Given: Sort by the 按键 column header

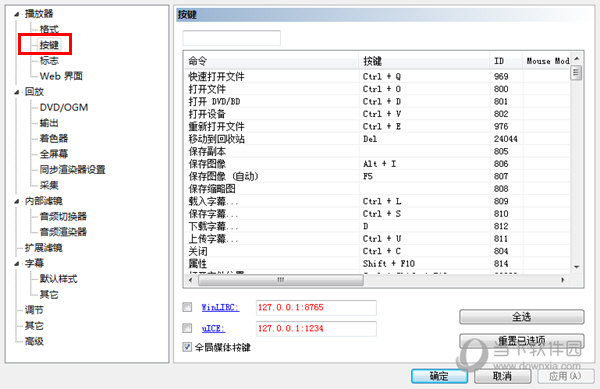Looking at the screenshot, I should coord(424,61).
